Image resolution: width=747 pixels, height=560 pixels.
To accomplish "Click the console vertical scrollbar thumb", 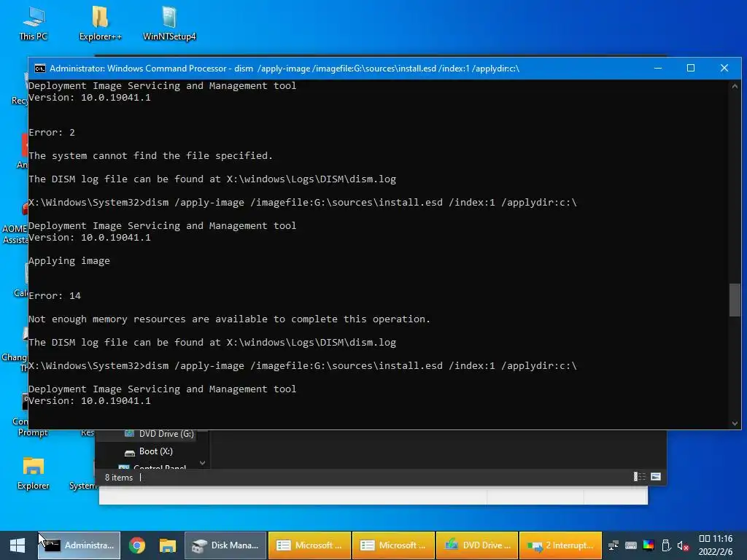I will click(735, 300).
